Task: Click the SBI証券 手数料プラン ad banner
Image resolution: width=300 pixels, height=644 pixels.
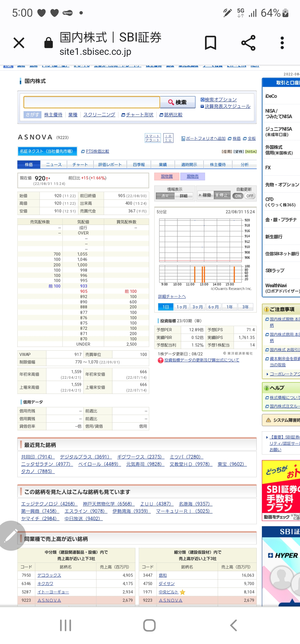Action: [281, 491]
